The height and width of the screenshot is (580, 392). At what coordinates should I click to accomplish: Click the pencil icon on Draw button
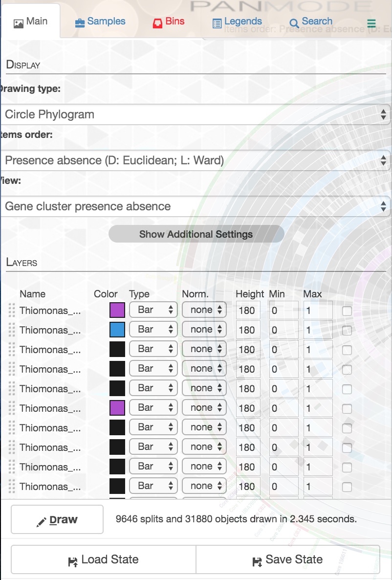coord(42,522)
